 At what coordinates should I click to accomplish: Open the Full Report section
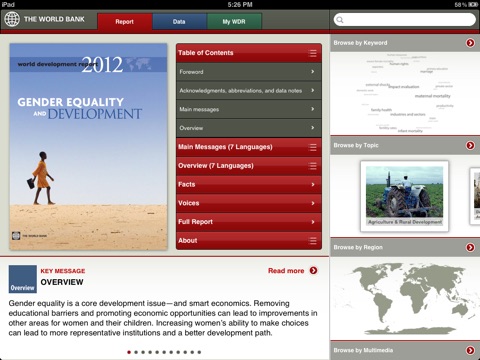tap(249, 222)
